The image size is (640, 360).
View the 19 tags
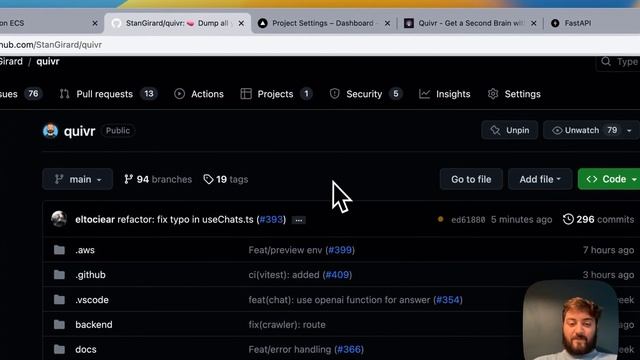[226, 179]
